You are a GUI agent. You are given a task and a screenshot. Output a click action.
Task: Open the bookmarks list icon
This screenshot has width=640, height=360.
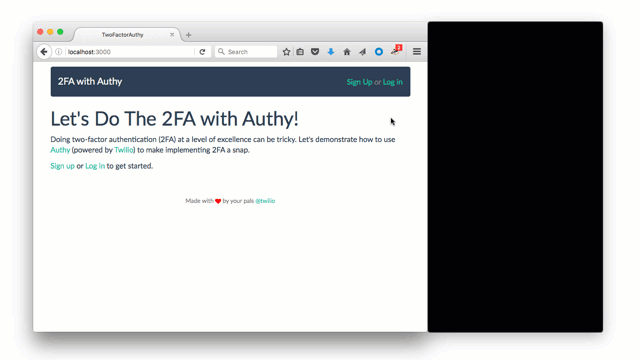pos(300,52)
